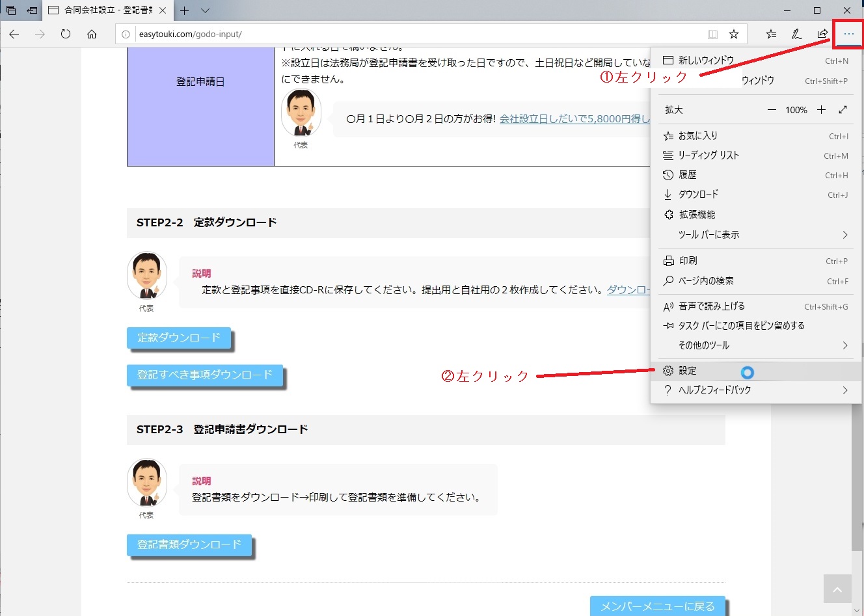The image size is (864, 616).
Task: Open the favorites hub icon
Action: pyautogui.click(x=771, y=34)
